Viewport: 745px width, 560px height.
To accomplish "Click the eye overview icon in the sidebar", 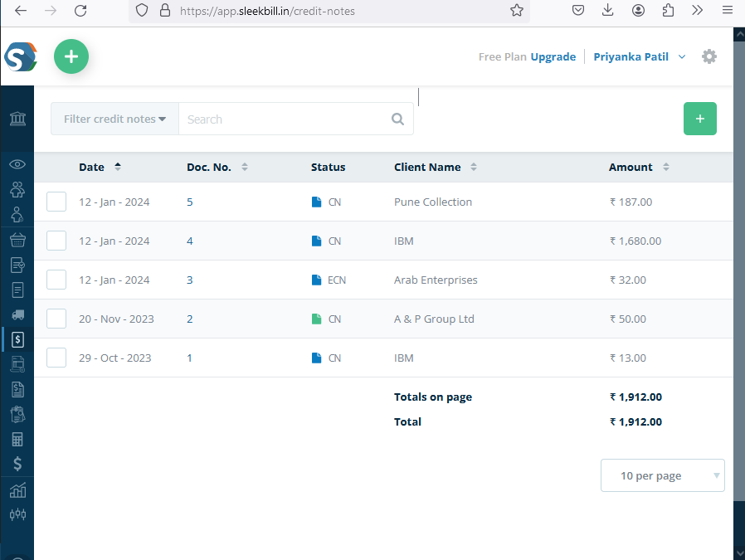I will point(17,164).
